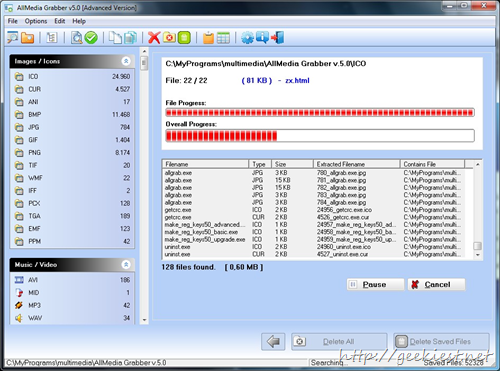Screen dimensions: 500x371
Task: Sort by the Filename column header
Action: (205, 164)
